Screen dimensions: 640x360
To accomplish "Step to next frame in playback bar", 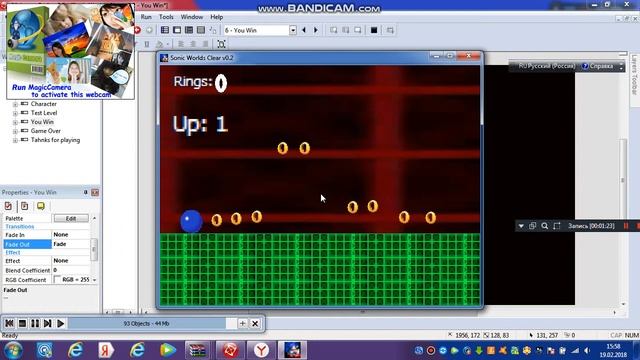I will 48,323.
